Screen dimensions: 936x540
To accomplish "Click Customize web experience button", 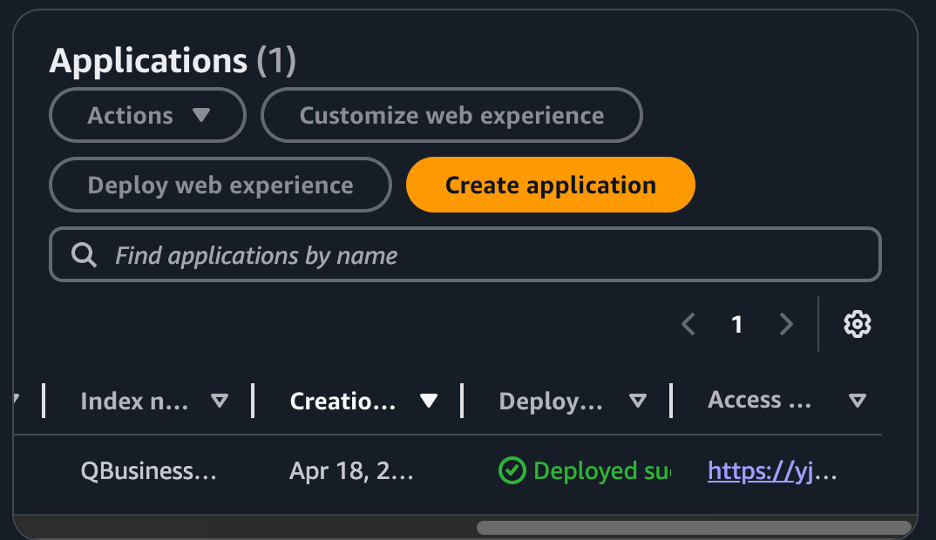I will click(451, 115).
